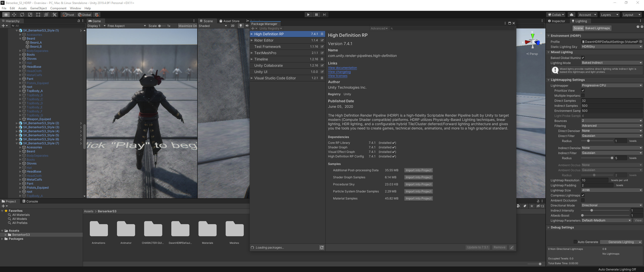Select the Rect transform tool
644x272 pixels.
[38, 15]
